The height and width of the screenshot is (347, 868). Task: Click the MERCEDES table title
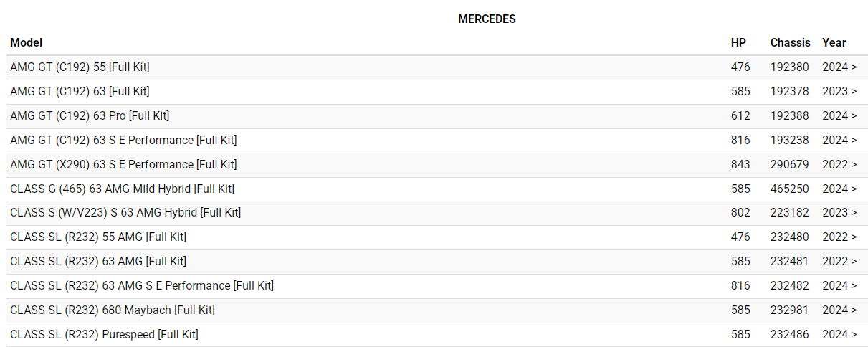pos(487,19)
